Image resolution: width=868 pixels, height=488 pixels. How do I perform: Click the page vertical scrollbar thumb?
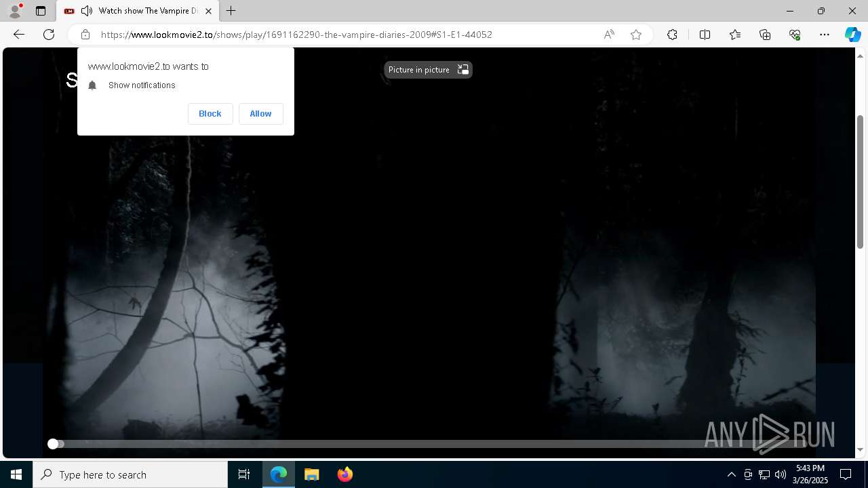click(861, 182)
